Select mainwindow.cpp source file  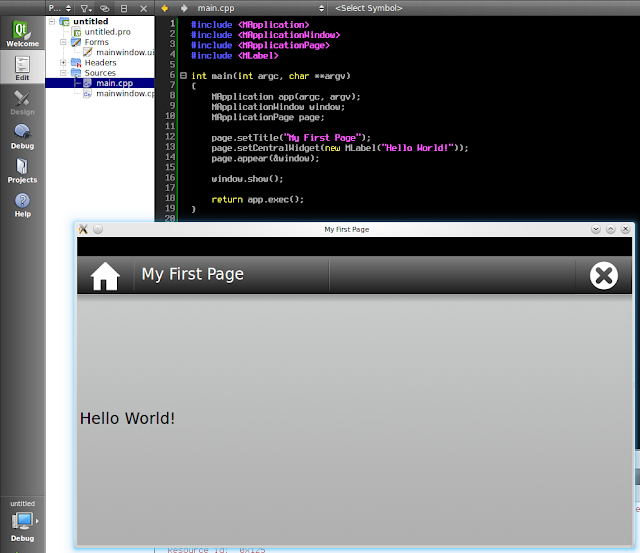(125, 93)
